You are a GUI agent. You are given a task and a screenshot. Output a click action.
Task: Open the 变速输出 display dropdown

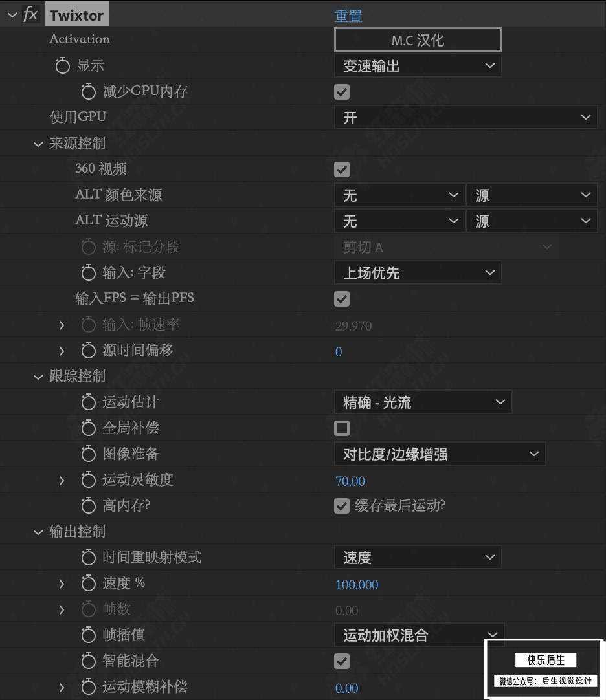point(418,66)
